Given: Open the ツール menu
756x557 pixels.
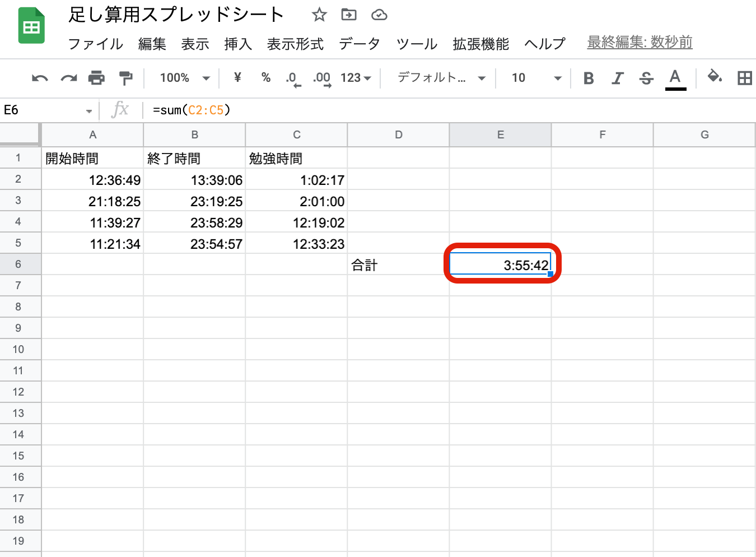Looking at the screenshot, I should pos(417,44).
